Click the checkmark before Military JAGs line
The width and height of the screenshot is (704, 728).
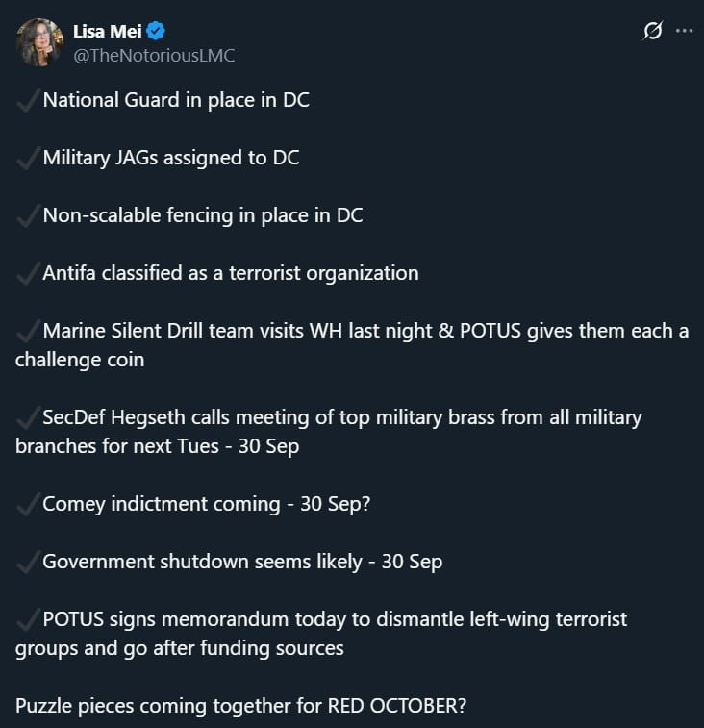pyautogui.click(x=28, y=158)
